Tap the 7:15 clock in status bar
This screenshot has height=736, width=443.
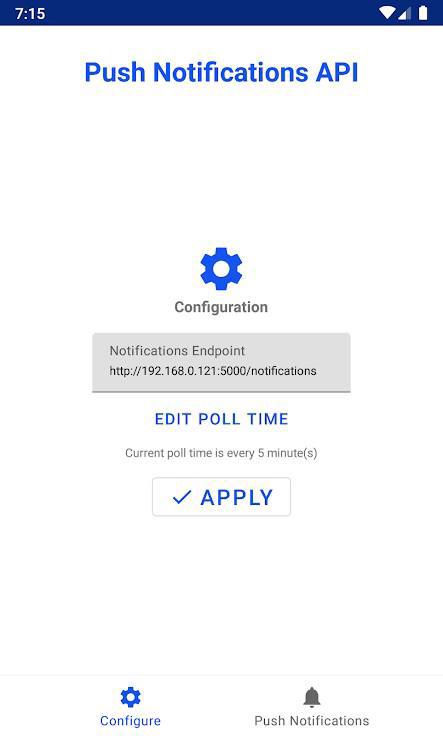point(30,13)
